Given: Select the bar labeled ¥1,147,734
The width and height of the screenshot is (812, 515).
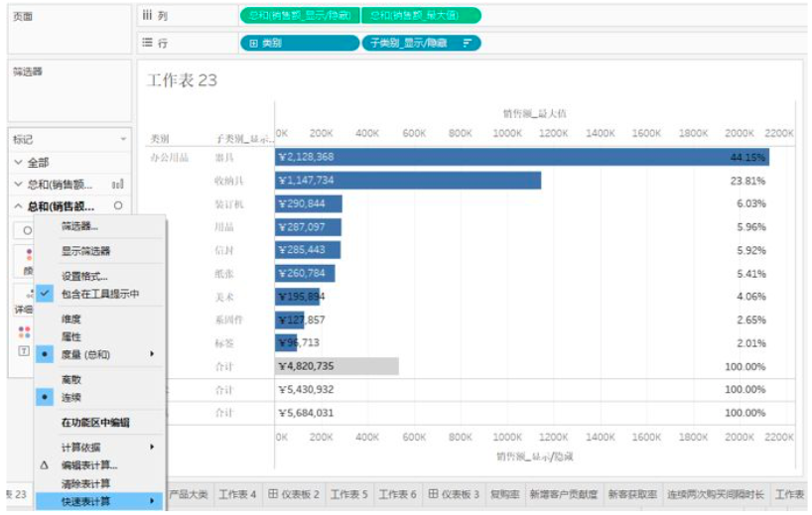Looking at the screenshot, I should (408, 181).
